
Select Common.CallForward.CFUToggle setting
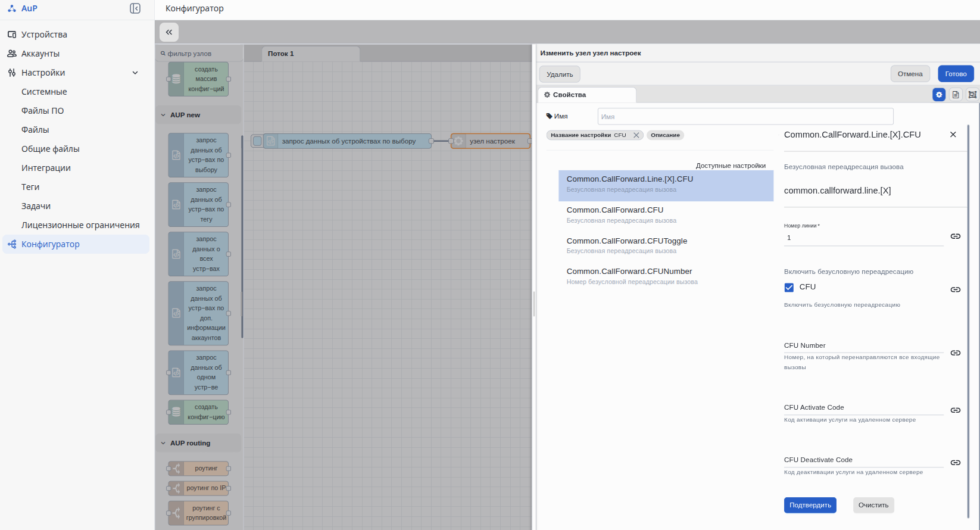[666, 247]
